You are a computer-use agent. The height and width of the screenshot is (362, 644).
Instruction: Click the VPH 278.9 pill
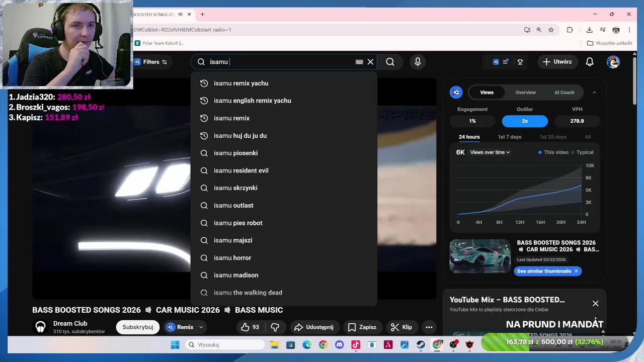pyautogui.click(x=577, y=121)
